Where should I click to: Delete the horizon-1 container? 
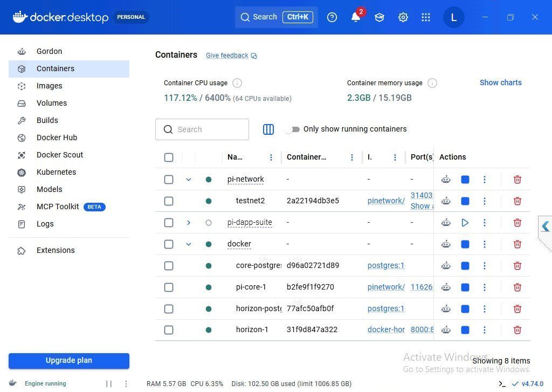click(x=517, y=330)
